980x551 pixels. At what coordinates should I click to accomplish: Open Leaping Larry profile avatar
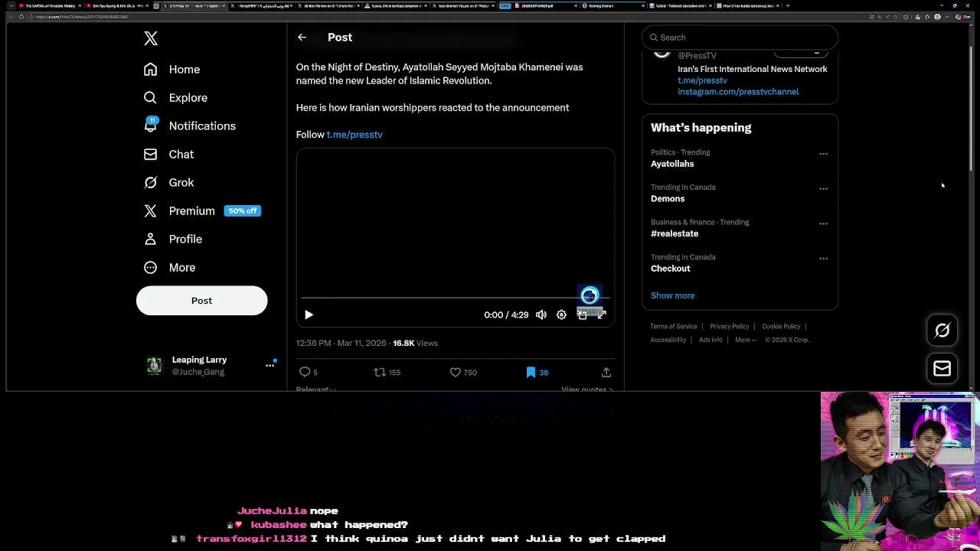(154, 366)
